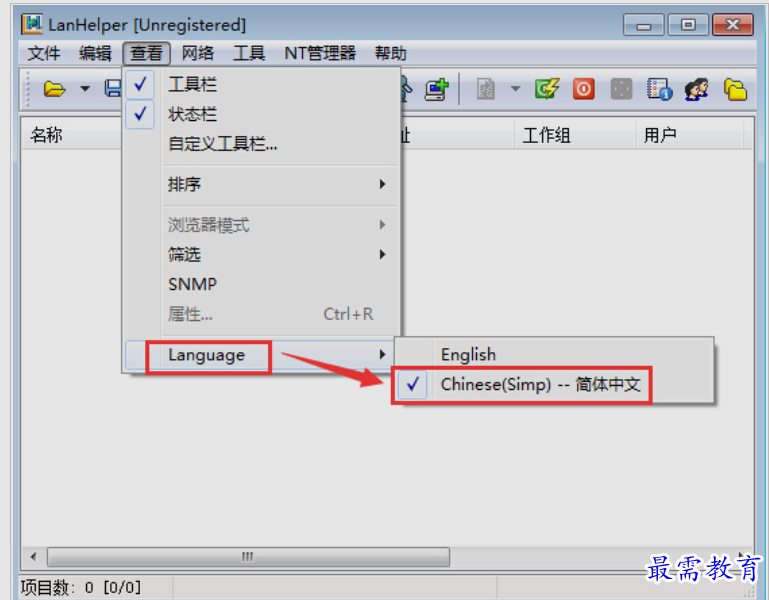Toggle the 工具栏 checked menu item
The width and height of the screenshot is (769, 600).
click(x=261, y=84)
